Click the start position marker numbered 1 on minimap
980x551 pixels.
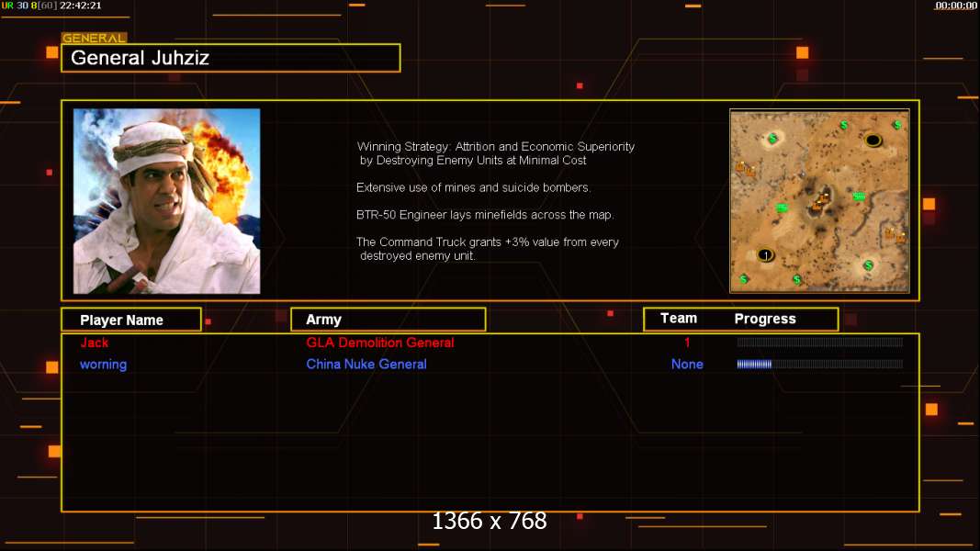click(766, 255)
